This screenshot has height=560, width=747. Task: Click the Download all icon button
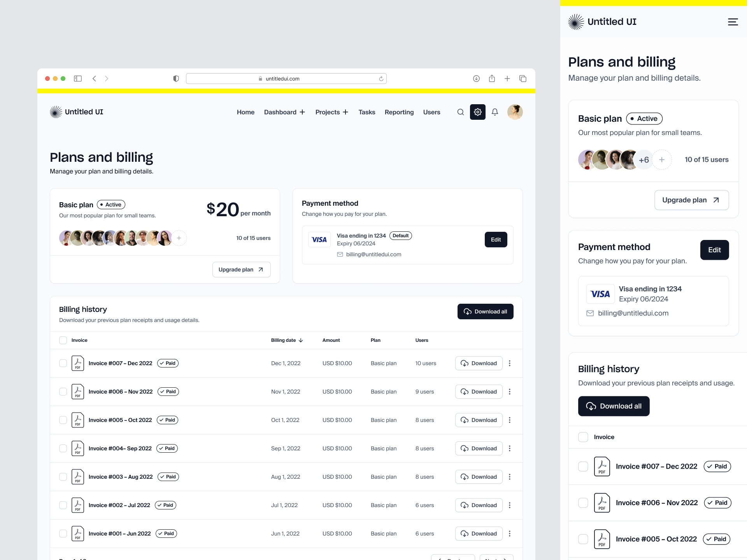pyautogui.click(x=467, y=311)
